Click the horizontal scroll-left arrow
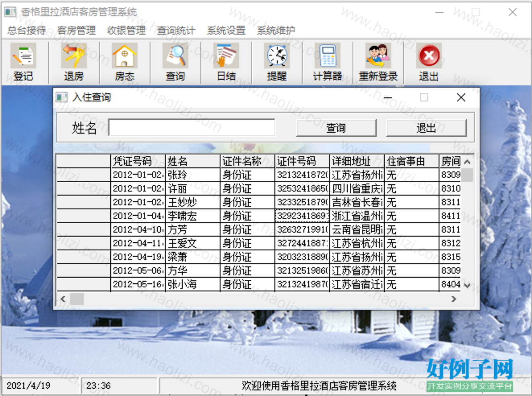This screenshot has width=532, height=396. pyautogui.click(x=63, y=299)
